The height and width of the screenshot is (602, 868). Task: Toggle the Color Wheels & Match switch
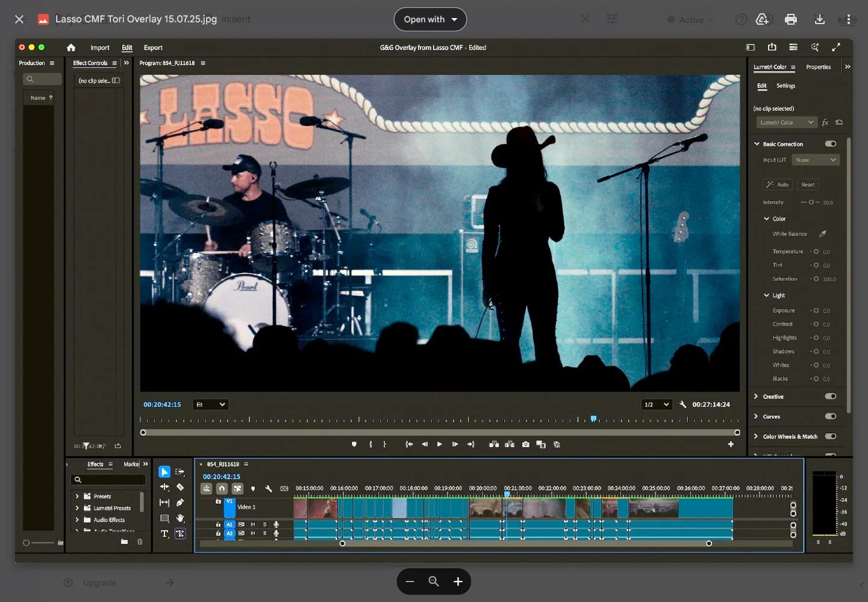(831, 436)
